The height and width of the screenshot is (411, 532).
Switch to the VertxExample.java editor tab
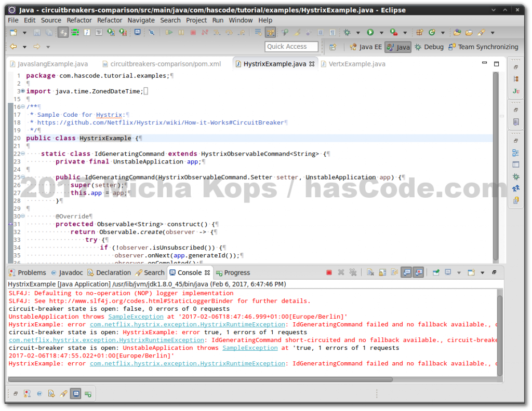coord(353,64)
